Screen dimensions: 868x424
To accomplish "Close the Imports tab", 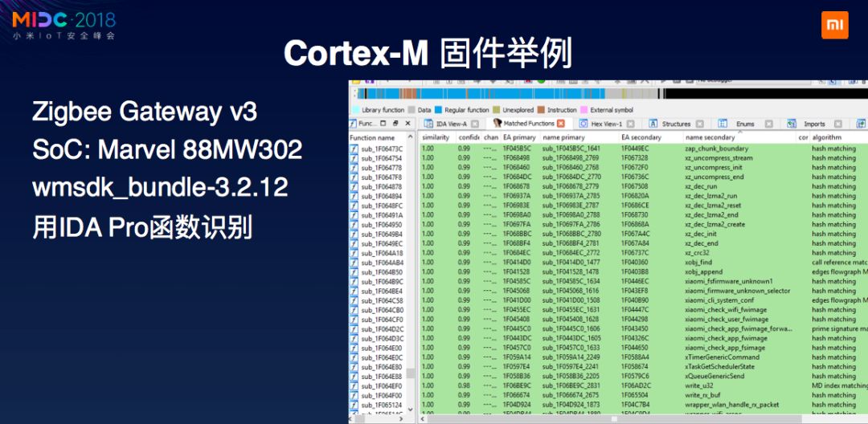I will [x=838, y=124].
